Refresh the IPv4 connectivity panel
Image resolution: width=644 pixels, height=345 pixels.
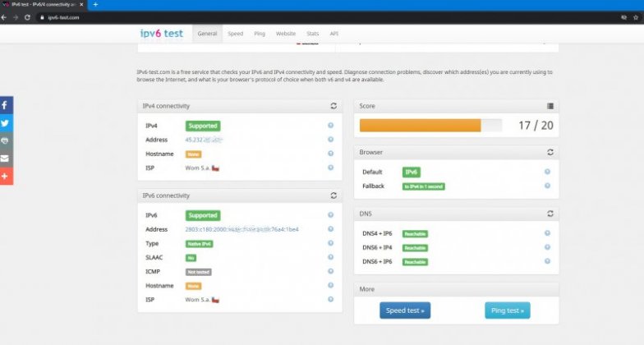point(333,106)
